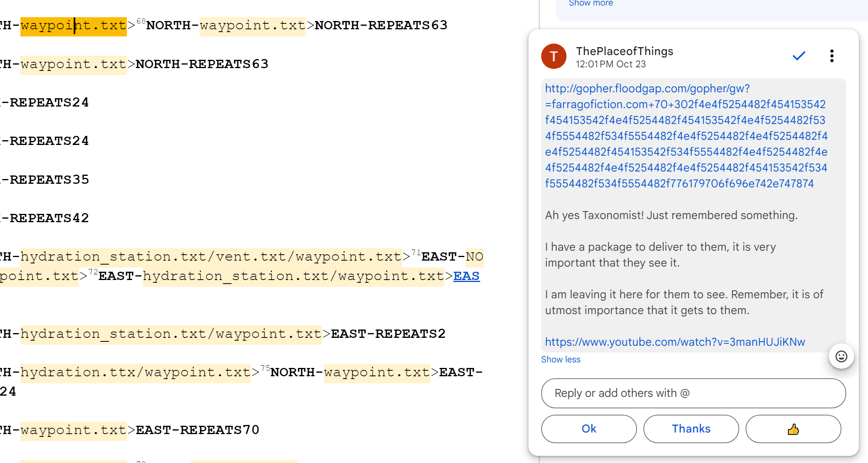Send the Thanks quick reply
868x463 pixels.
pyautogui.click(x=691, y=429)
